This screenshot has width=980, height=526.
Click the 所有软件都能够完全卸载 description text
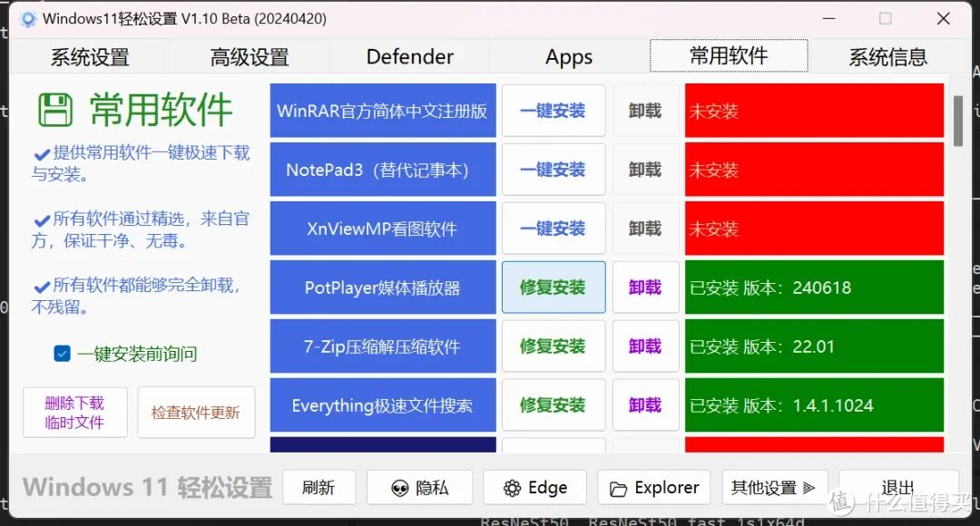[x=138, y=296]
